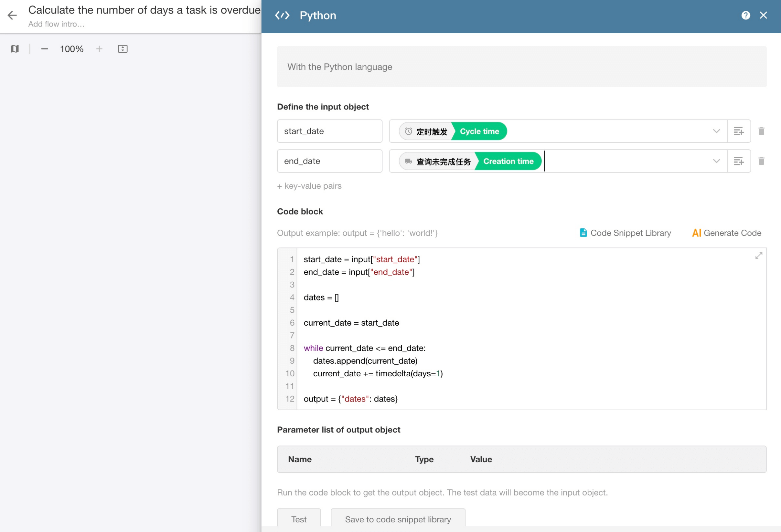Click AI Generate Code
Viewport: 781px width, 532px height.
727,233
